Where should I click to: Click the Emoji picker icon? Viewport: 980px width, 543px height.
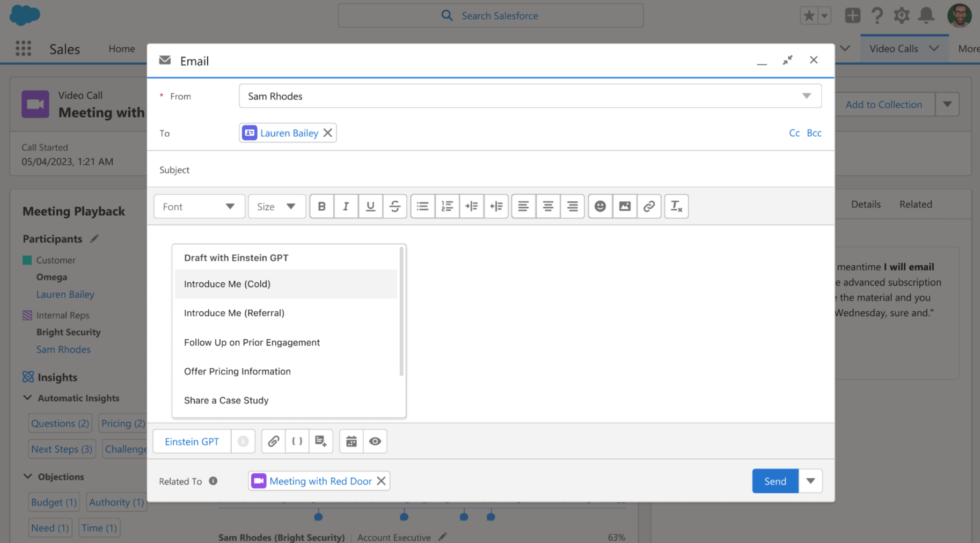[600, 205]
